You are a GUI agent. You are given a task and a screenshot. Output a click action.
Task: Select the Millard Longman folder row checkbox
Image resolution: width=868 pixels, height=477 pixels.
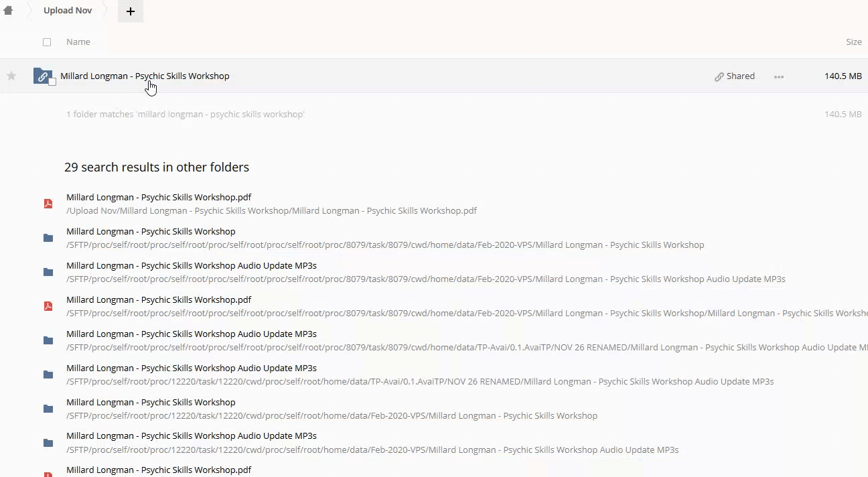pyautogui.click(x=52, y=82)
